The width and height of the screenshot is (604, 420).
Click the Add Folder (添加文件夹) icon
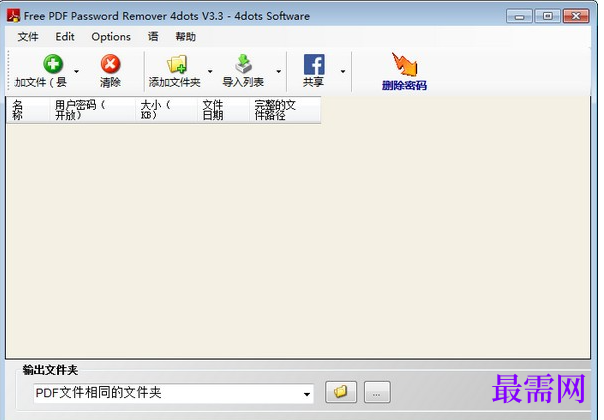(176, 64)
